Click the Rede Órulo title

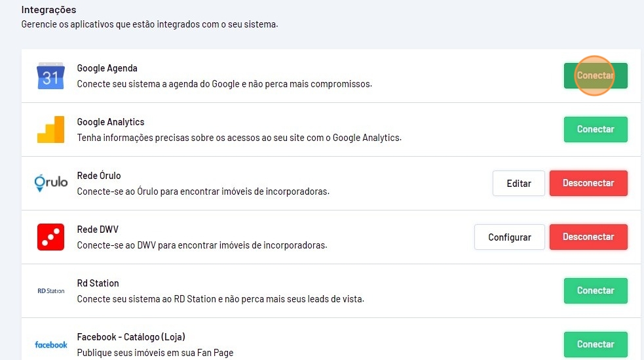[99, 176]
